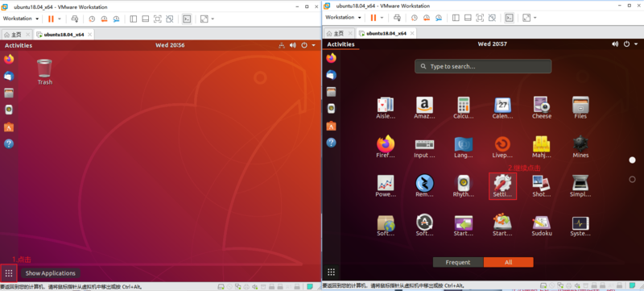
Task: Expand fullscreen options arrow in desktop VM toolbar
Action: click(213, 19)
